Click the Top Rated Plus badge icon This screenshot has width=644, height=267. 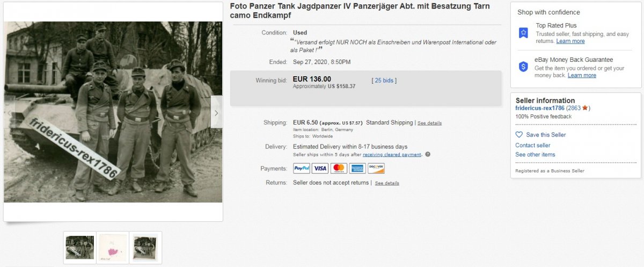click(523, 33)
